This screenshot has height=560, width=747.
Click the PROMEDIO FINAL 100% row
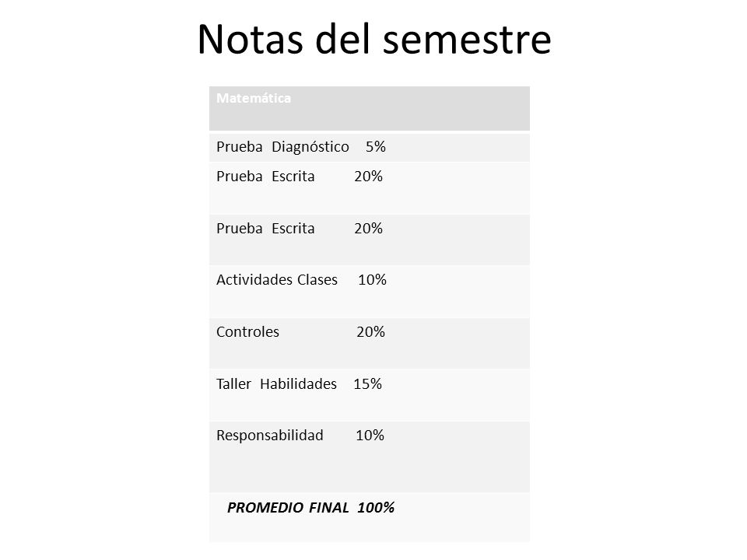[x=369, y=517]
